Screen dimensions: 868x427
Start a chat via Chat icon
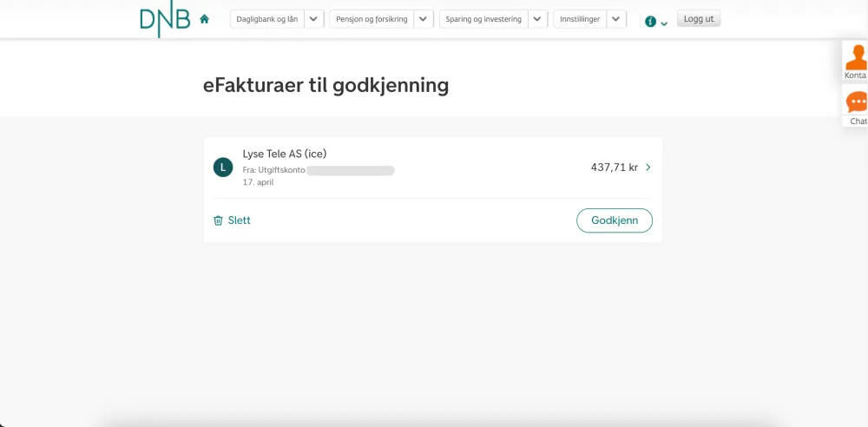[x=856, y=108]
